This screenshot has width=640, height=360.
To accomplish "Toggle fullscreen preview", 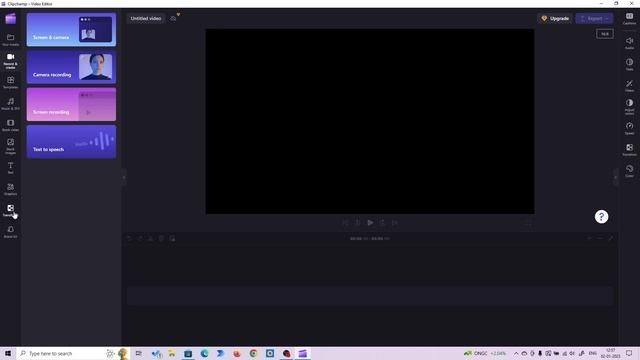I will (x=527, y=223).
